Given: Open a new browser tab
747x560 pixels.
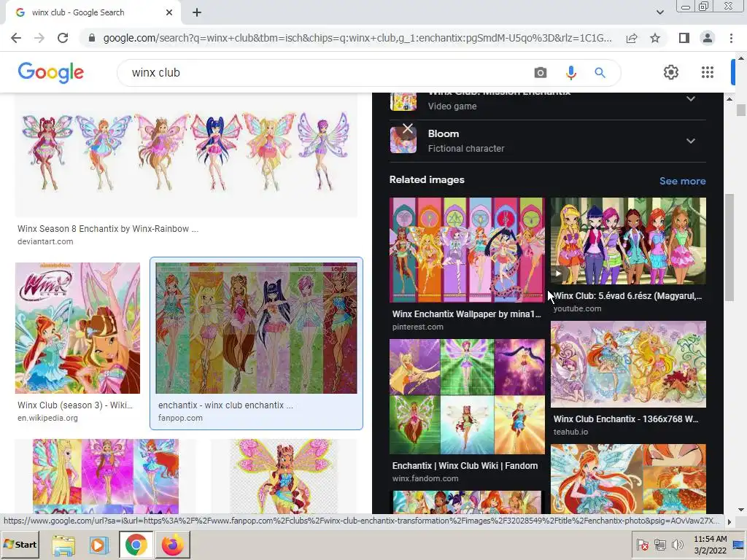Looking at the screenshot, I should [197, 12].
